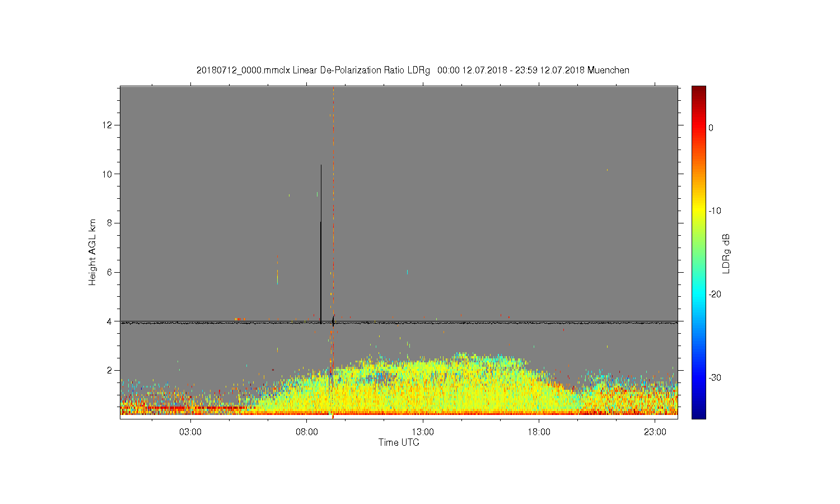
Task: Click the tall black vertical spike in plot
Action: pyautogui.click(x=321, y=244)
